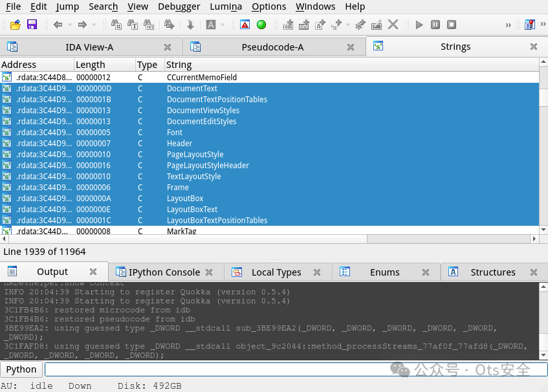This screenshot has width=548, height=392.
Task: Open the Debugger menu
Action: coord(179,6)
